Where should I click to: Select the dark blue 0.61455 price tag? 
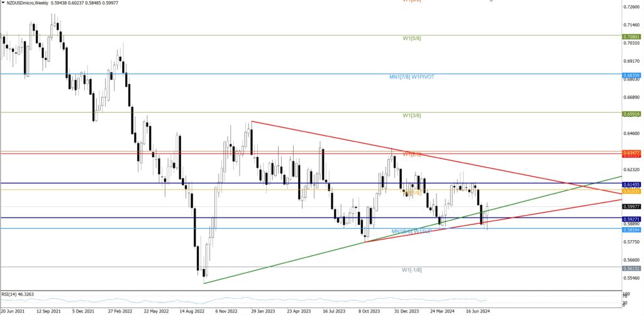tap(631, 184)
